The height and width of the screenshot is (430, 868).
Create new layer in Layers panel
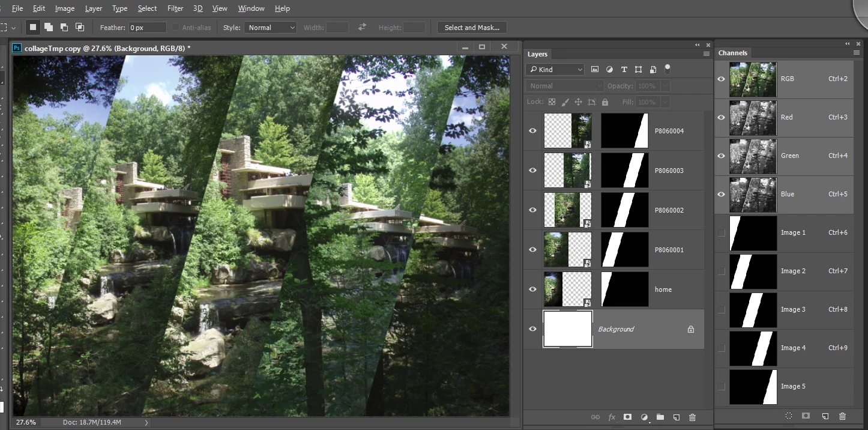[x=676, y=417]
